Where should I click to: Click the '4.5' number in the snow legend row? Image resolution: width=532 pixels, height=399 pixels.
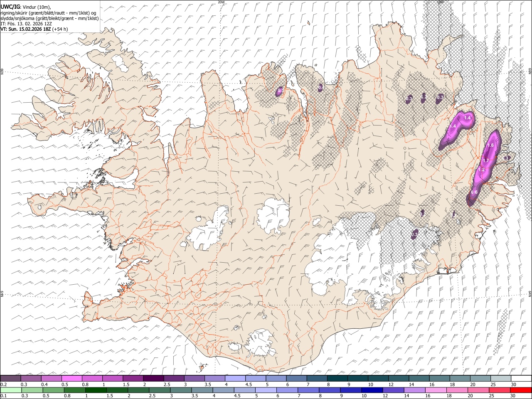click(249, 384)
